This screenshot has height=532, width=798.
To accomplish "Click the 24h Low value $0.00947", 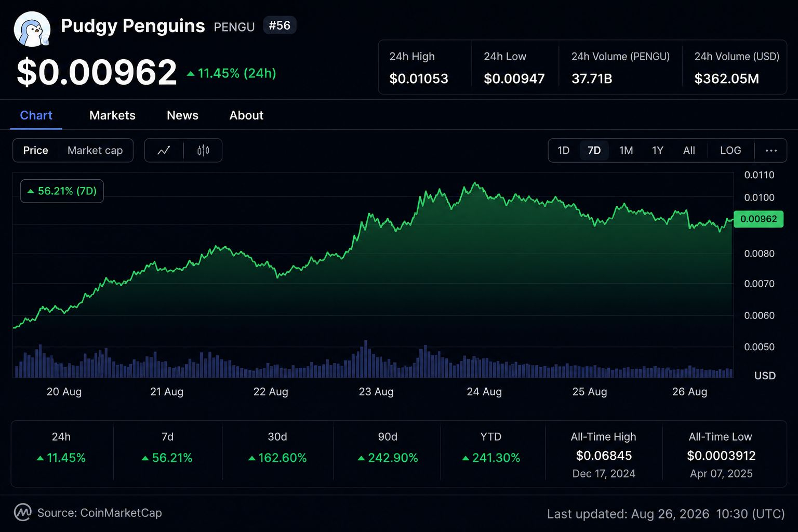I will [514, 79].
